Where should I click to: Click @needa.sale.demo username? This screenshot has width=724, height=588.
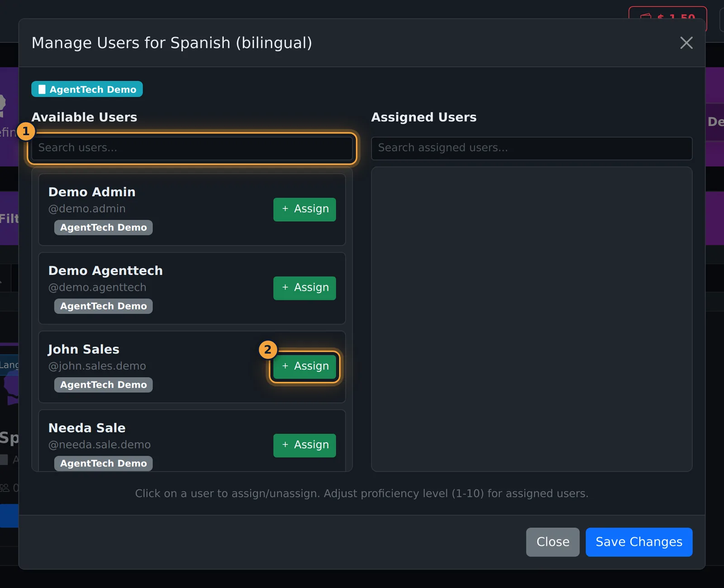tap(100, 445)
